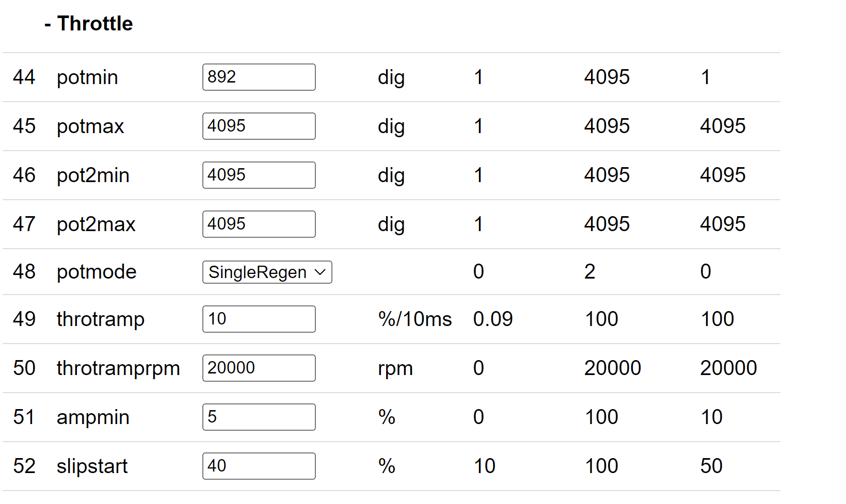Image resolution: width=846 pixels, height=504 pixels.
Task: Click the throtramp %/10ms unit text
Action: [x=415, y=319]
